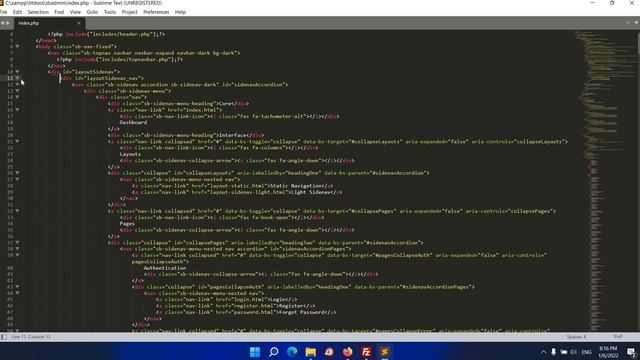Screen dimensions: 640x360
Task: Change indentation via Spaces: 4
Action: 576,337
